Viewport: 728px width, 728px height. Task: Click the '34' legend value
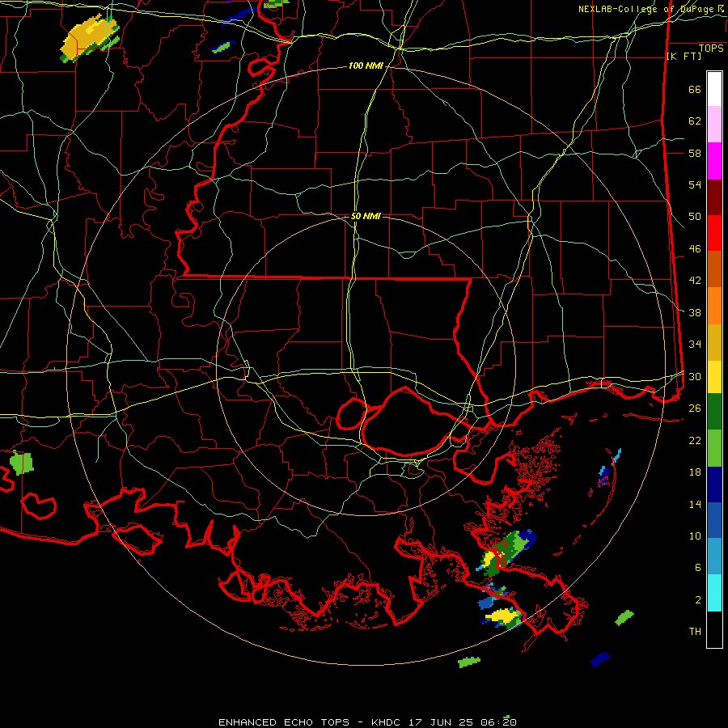click(x=695, y=345)
